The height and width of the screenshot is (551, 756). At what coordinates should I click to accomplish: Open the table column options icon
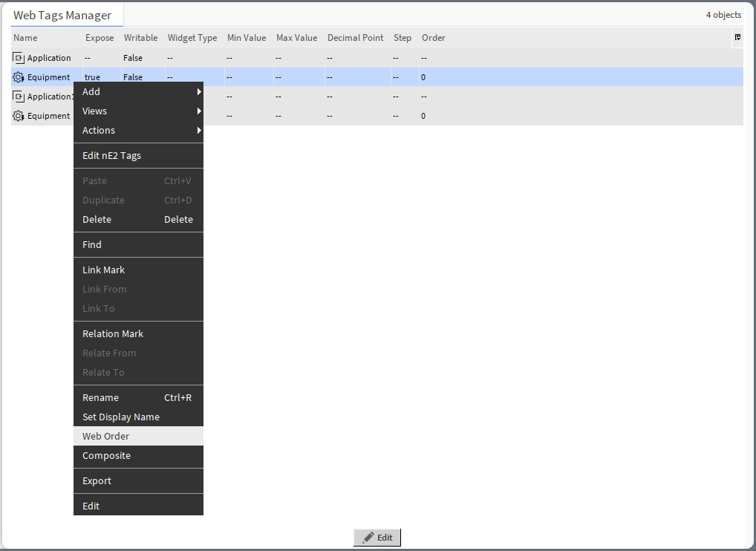click(737, 37)
